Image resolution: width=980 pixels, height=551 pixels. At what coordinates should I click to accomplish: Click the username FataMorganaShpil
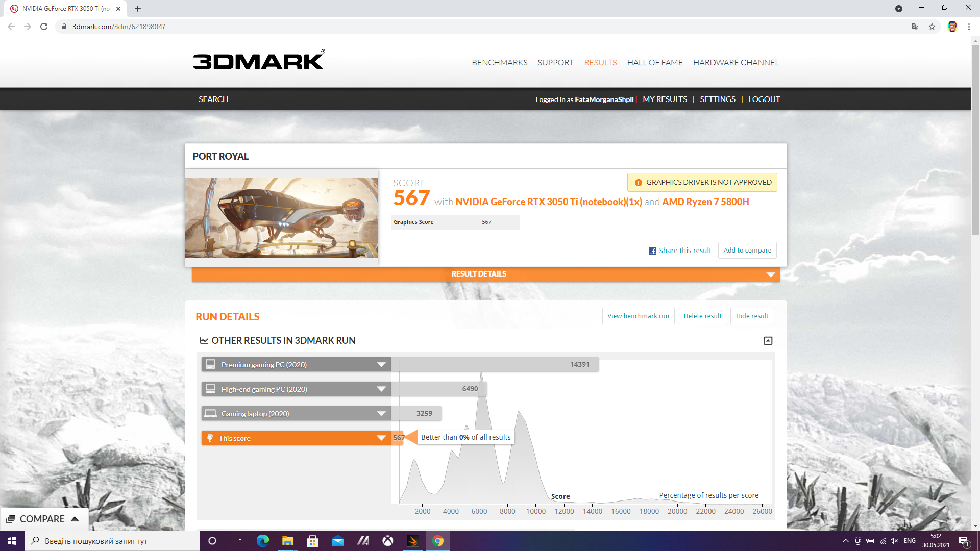tap(604, 100)
